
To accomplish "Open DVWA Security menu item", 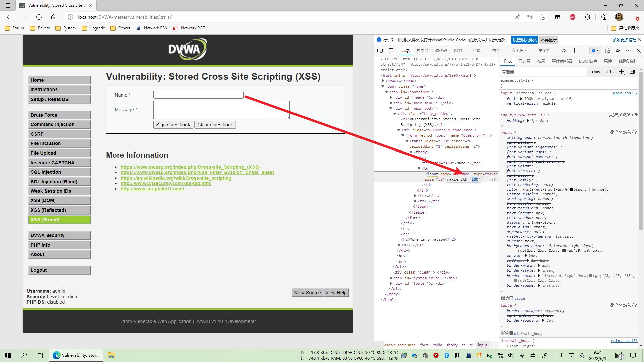I will (x=59, y=235).
